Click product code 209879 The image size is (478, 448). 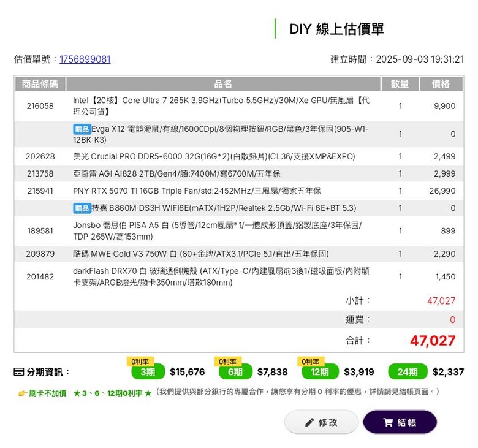pos(40,254)
